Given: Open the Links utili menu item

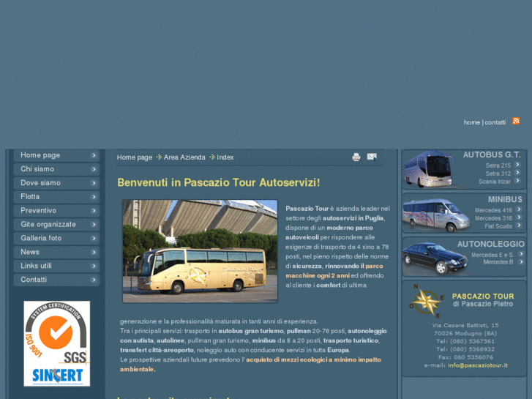Looking at the screenshot, I should [56, 266].
